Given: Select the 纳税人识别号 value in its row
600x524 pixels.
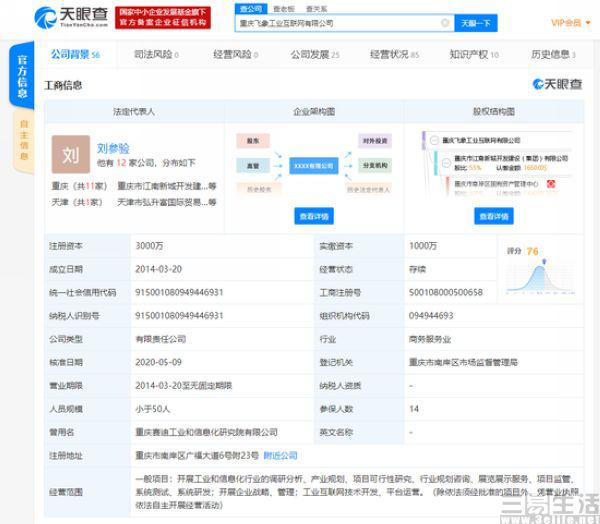Looking at the screenshot, I should pyautogui.click(x=179, y=316).
